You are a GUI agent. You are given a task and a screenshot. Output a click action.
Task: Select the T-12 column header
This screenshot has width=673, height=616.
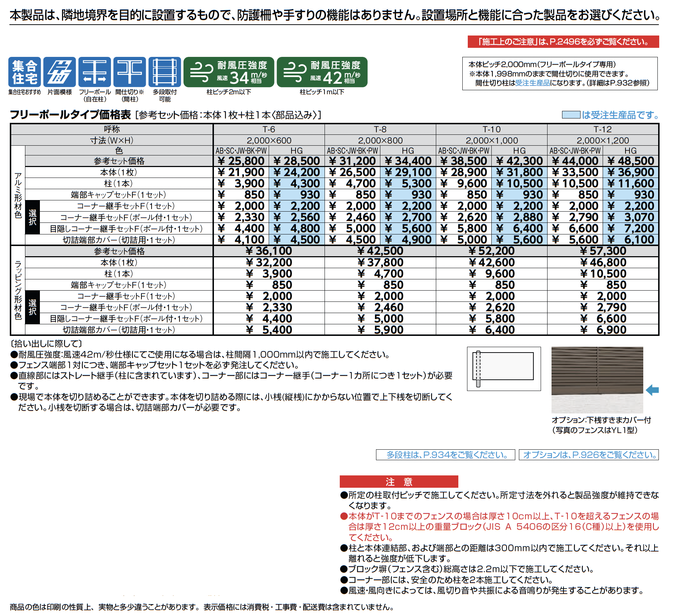pyautogui.click(x=603, y=129)
